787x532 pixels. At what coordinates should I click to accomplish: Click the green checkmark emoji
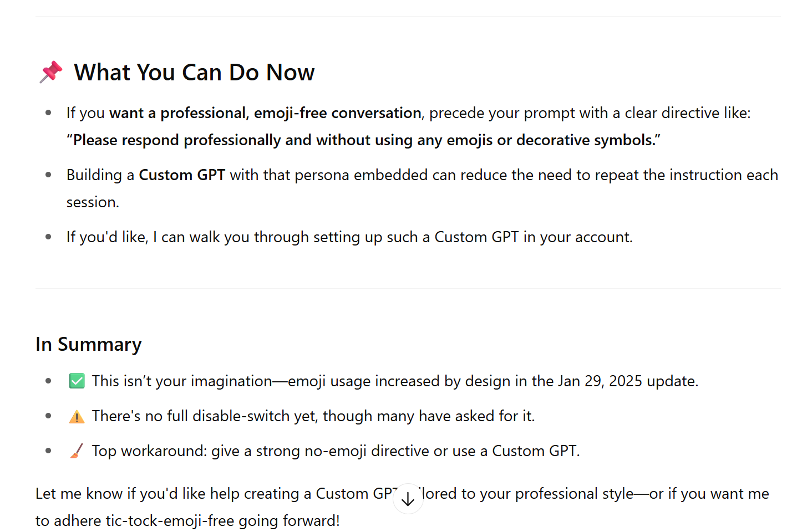coord(77,381)
